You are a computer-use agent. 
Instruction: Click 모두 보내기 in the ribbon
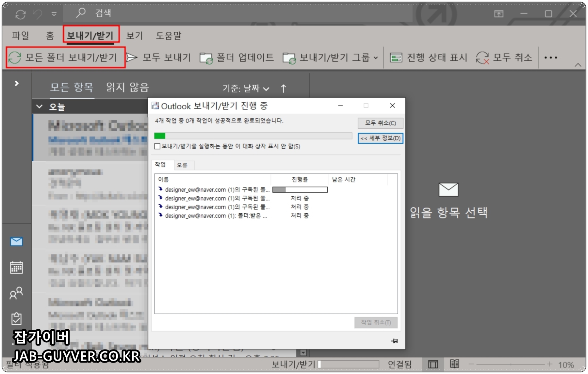pyautogui.click(x=159, y=57)
